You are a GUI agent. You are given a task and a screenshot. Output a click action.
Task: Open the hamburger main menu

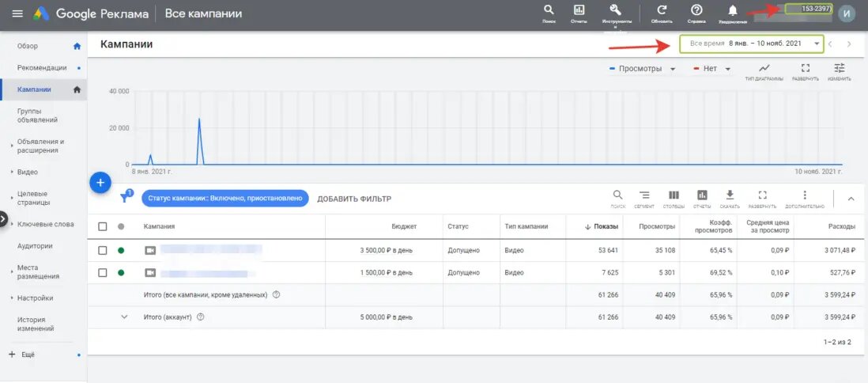[x=17, y=14]
